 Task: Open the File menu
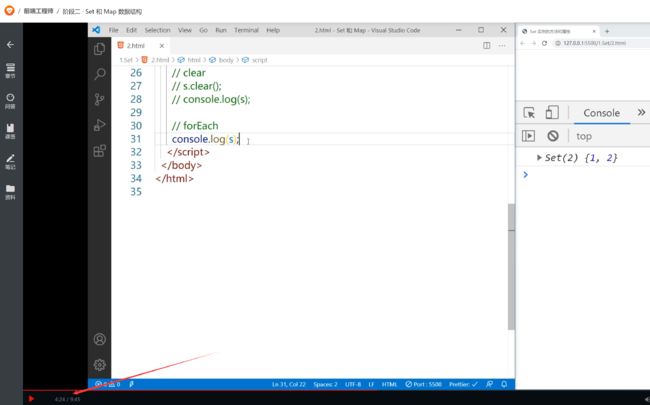(114, 30)
